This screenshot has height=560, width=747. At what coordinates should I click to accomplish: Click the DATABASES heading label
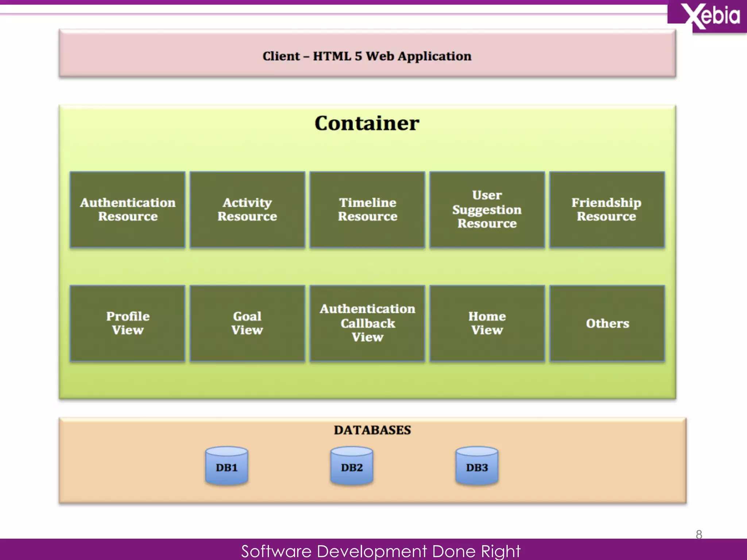click(372, 430)
